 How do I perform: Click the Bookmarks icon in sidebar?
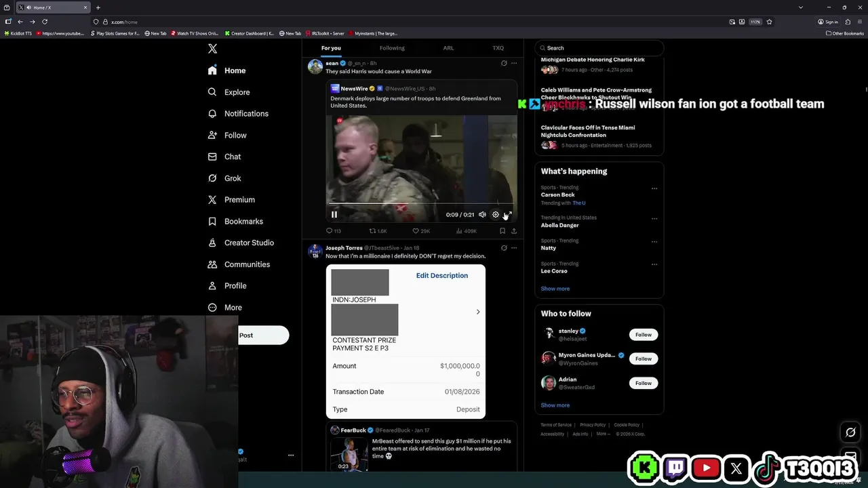pyautogui.click(x=212, y=222)
